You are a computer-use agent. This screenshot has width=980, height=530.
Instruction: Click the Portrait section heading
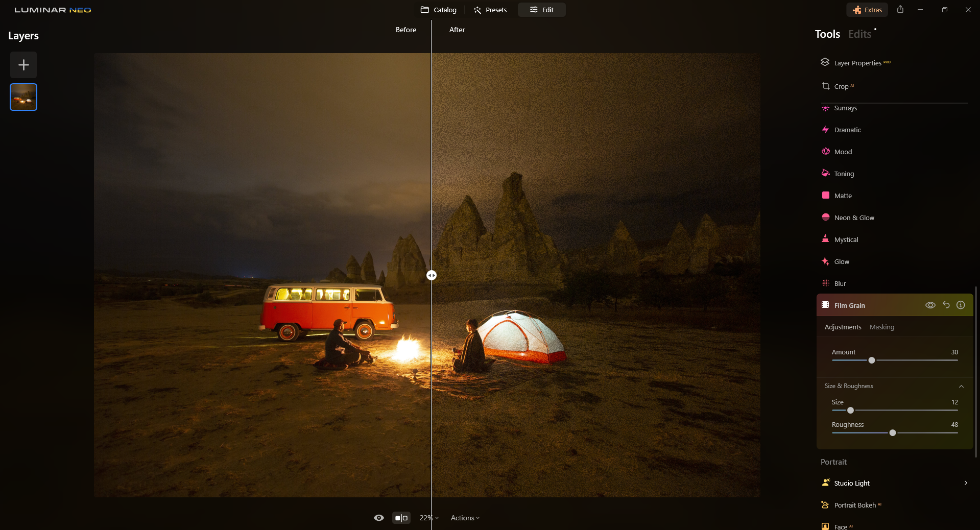click(833, 462)
